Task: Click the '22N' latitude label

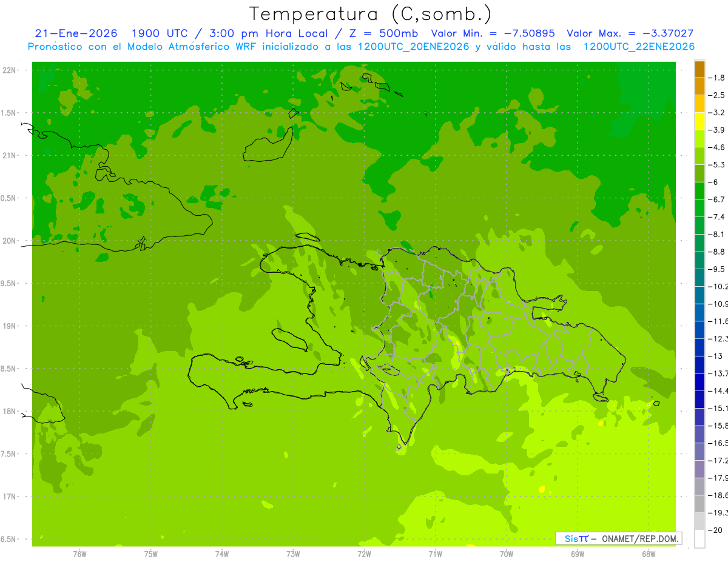Action: pyautogui.click(x=10, y=70)
